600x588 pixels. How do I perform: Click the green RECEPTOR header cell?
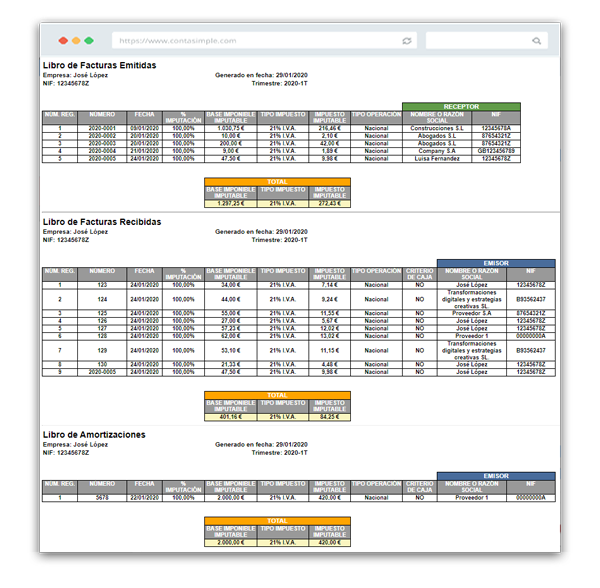[x=461, y=107]
